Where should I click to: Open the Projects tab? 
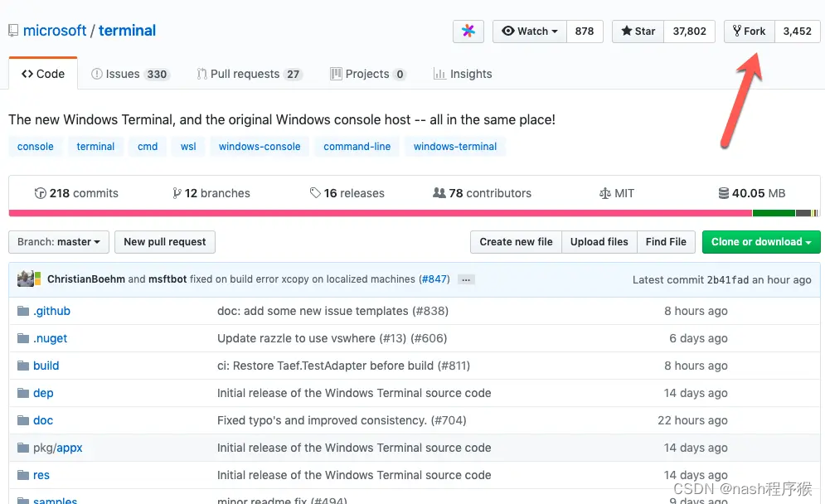point(368,74)
